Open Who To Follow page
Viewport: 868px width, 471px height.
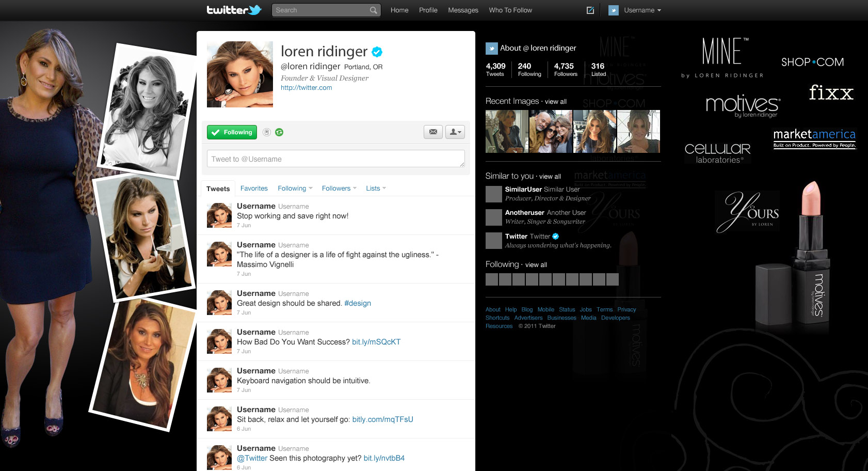point(510,10)
